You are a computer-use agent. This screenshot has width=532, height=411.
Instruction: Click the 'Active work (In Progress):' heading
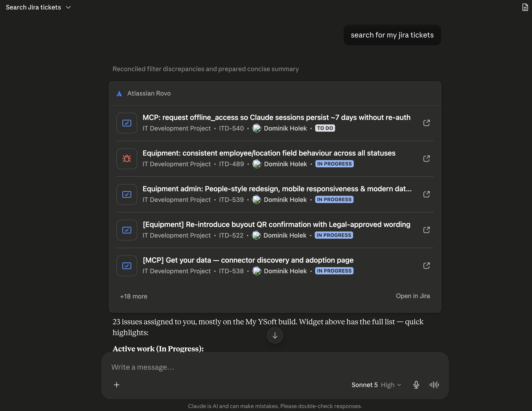click(158, 349)
